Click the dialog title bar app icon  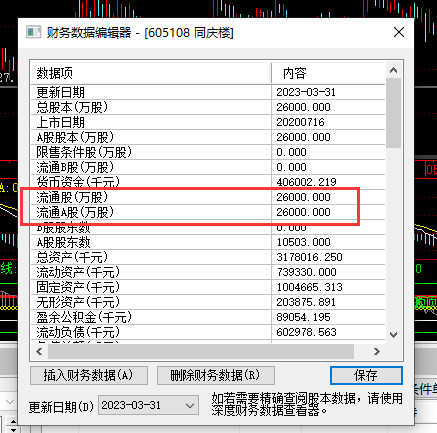(33, 32)
